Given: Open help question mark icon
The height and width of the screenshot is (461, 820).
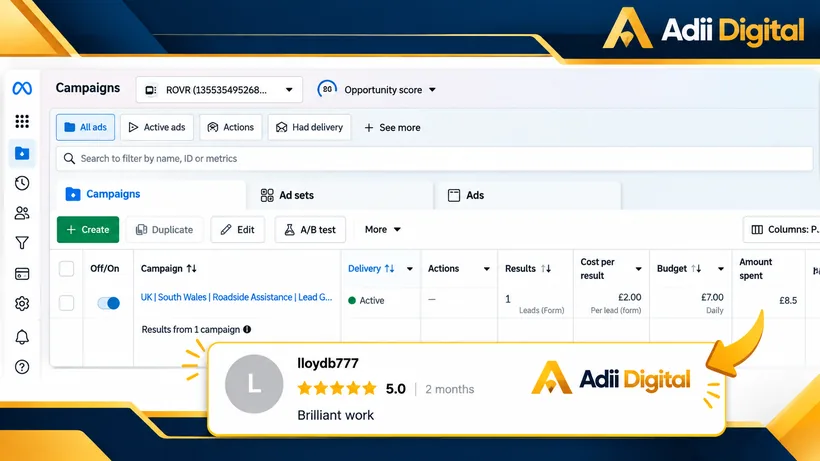Looking at the screenshot, I should point(22,367).
